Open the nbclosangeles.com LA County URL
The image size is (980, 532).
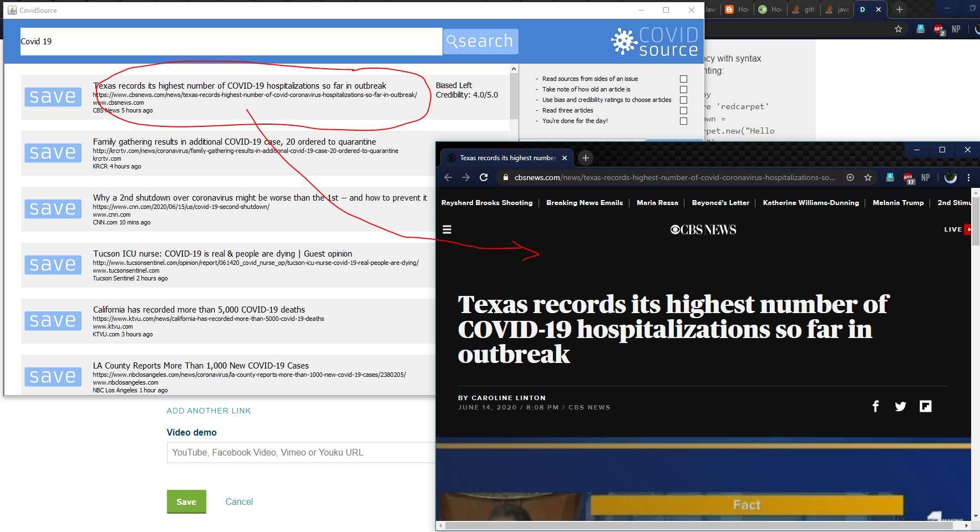coord(250,375)
